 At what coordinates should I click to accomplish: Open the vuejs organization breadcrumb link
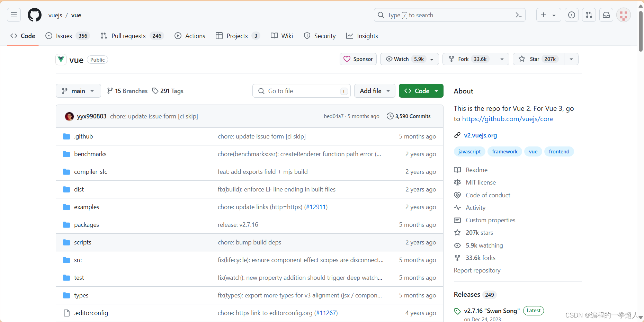point(55,15)
